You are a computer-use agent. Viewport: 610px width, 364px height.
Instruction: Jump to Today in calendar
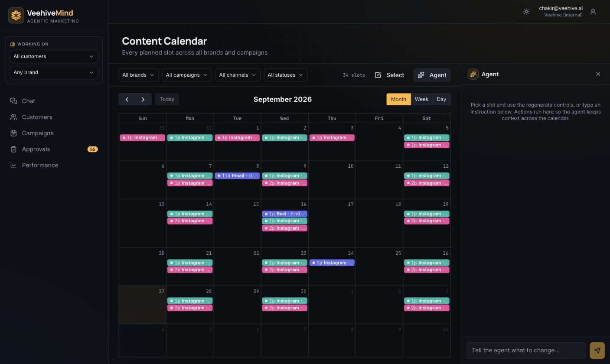click(167, 99)
